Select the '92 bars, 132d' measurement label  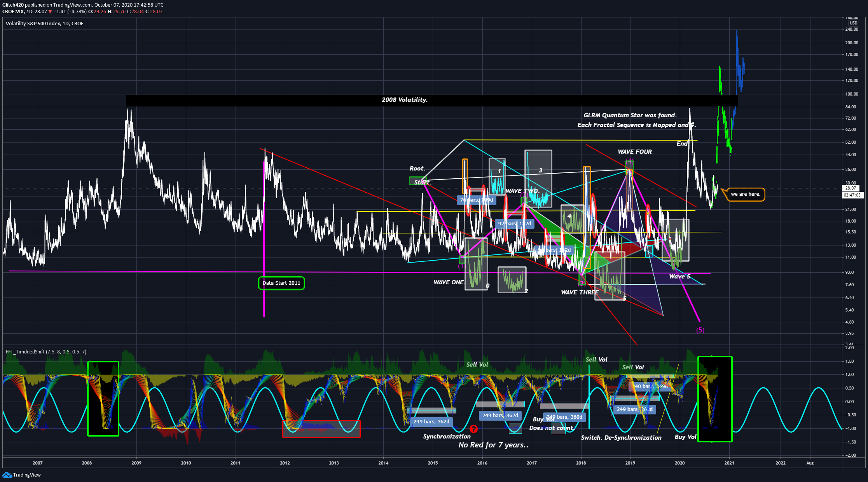[515, 224]
